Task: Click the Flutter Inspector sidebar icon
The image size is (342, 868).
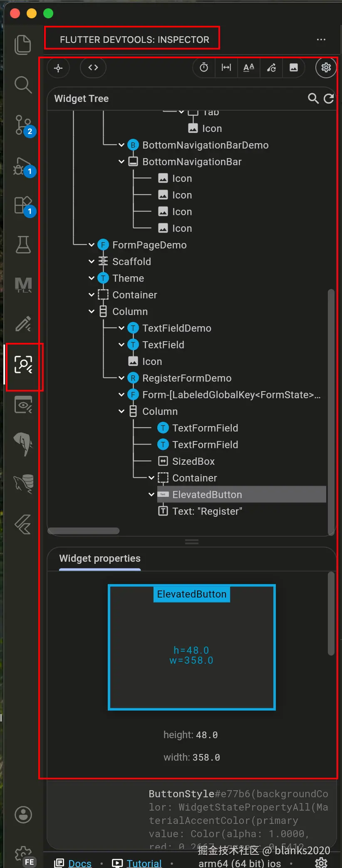Action: [23, 365]
